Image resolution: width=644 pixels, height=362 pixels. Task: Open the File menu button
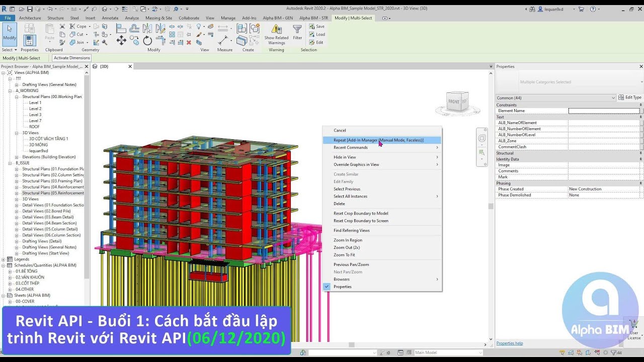8,18
